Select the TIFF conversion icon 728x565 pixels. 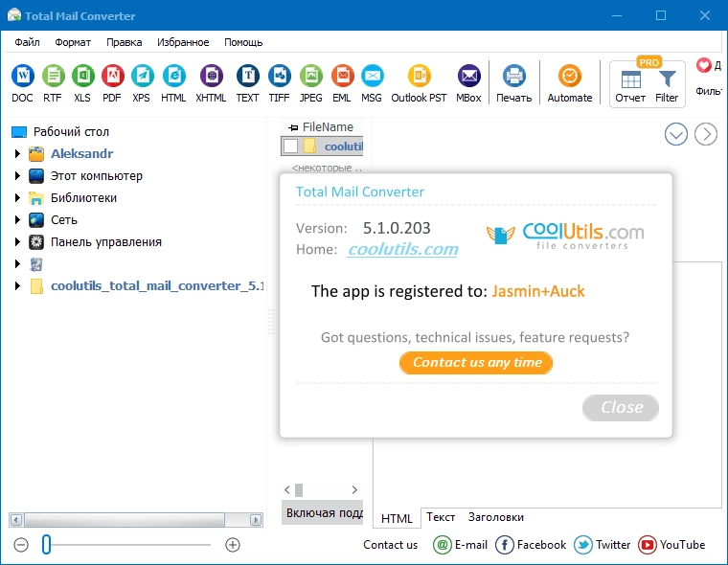(280, 76)
